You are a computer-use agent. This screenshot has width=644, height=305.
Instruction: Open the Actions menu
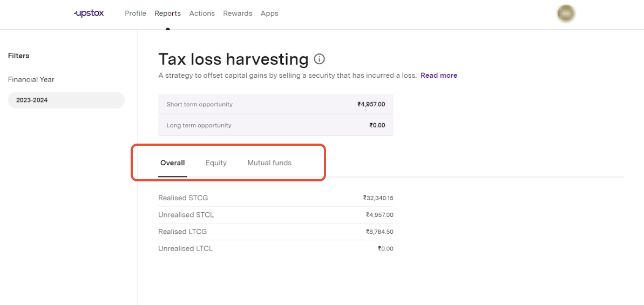(202, 13)
